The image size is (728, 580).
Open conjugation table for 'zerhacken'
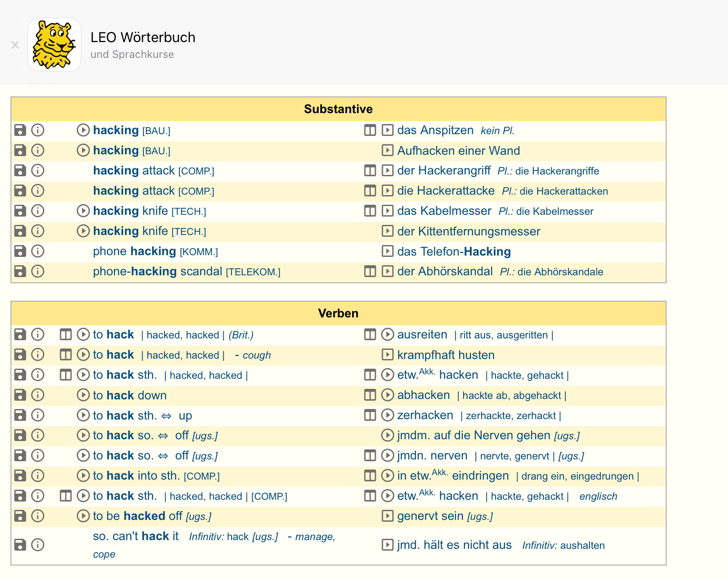point(370,415)
